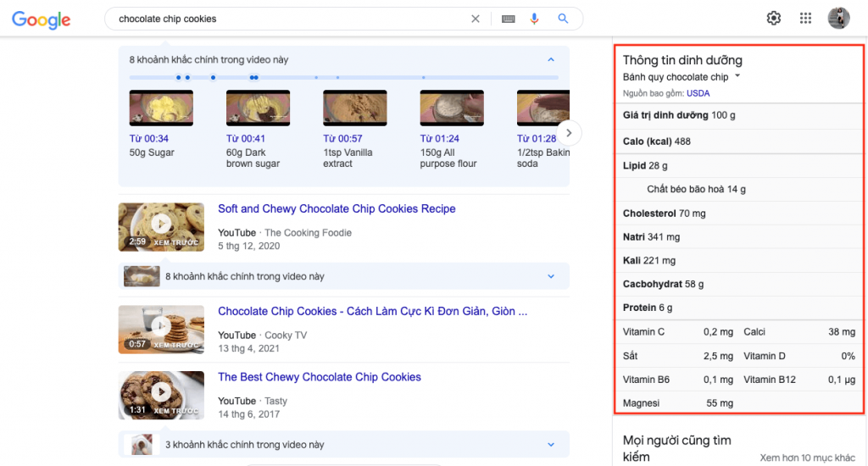Play the Tasty video preview
Image resolution: width=868 pixels, height=466 pixels.
pyautogui.click(x=161, y=395)
